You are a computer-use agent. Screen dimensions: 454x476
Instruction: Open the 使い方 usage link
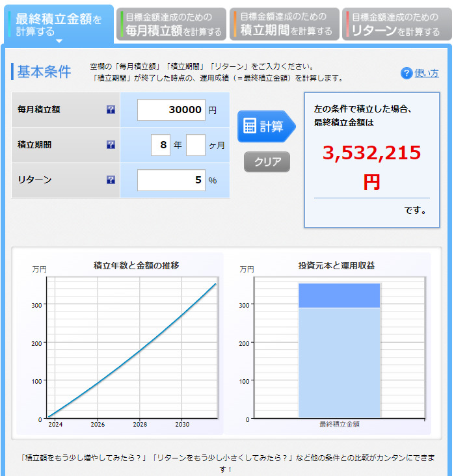coord(427,73)
